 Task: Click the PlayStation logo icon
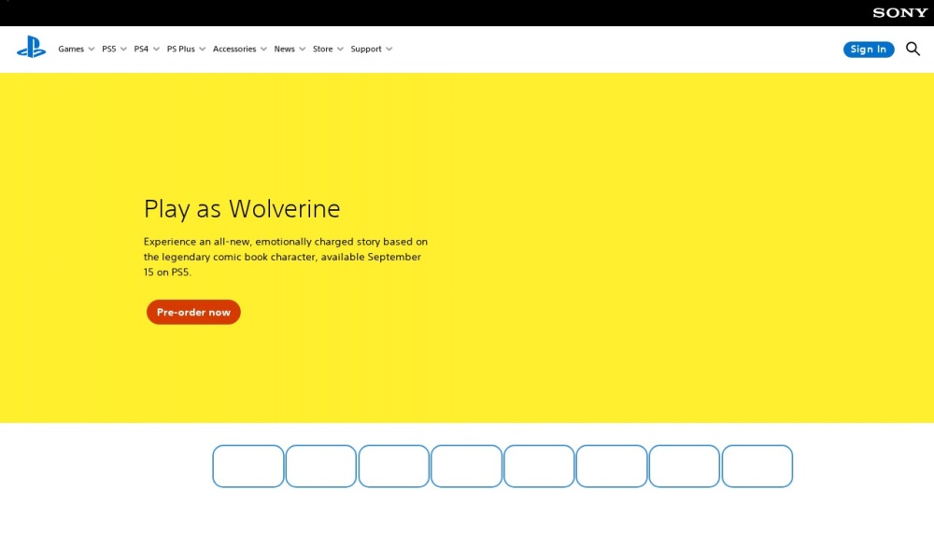[31, 47]
